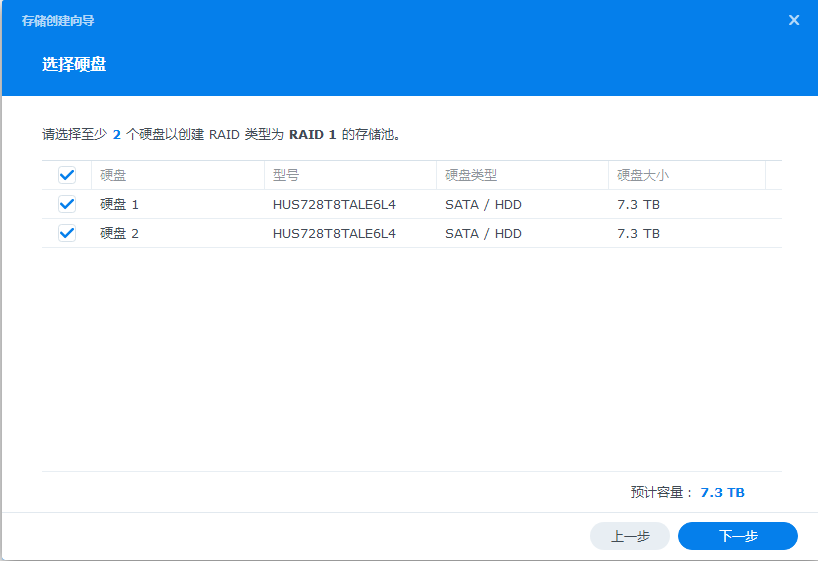Screen dimensions: 818x561
Task: Uncheck the checkbox for 硬盘 2
Action: (67, 233)
